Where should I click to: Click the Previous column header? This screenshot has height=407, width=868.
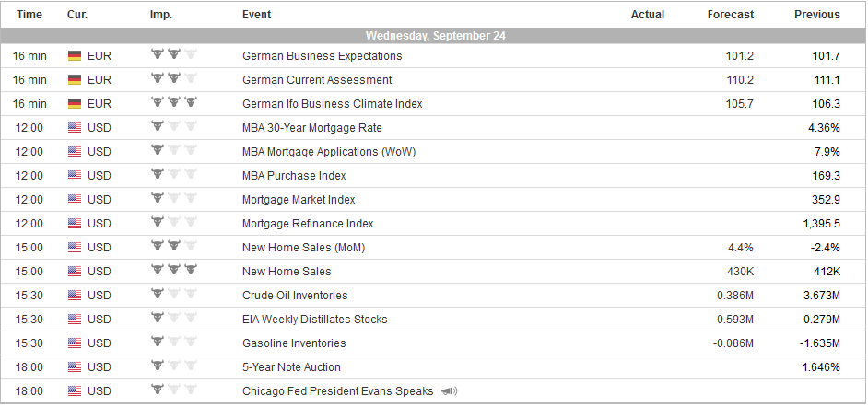(x=817, y=15)
